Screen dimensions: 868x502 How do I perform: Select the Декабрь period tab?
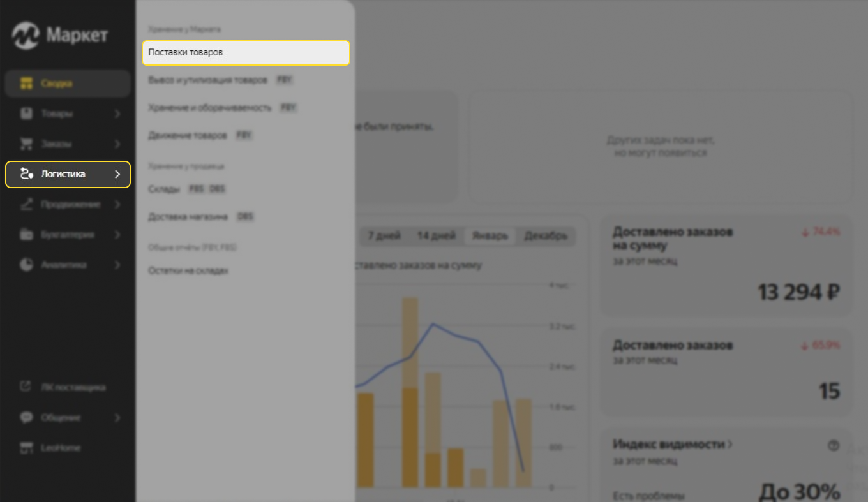546,236
